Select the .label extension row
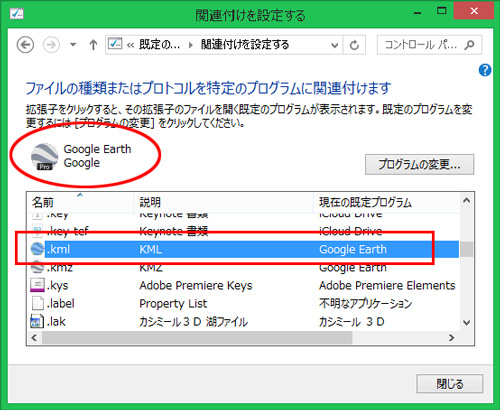Screen dimensions: 500x410 point(243,303)
